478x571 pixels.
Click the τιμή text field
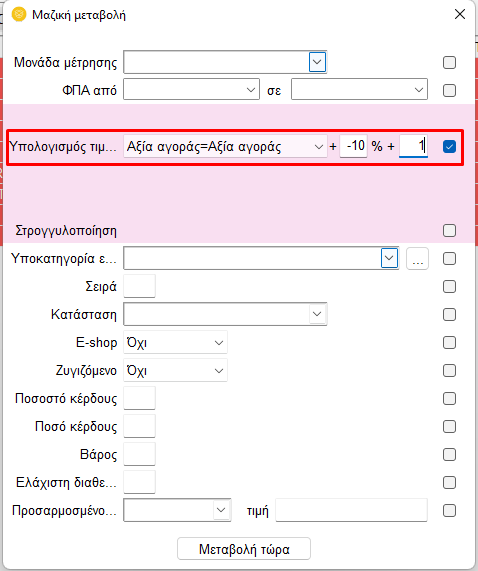351,510
